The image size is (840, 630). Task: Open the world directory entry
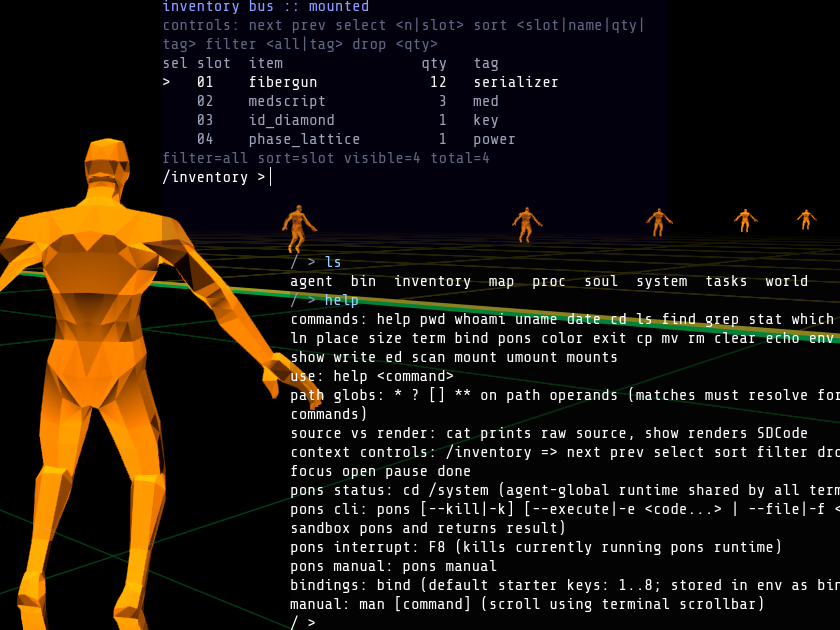click(x=787, y=281)
